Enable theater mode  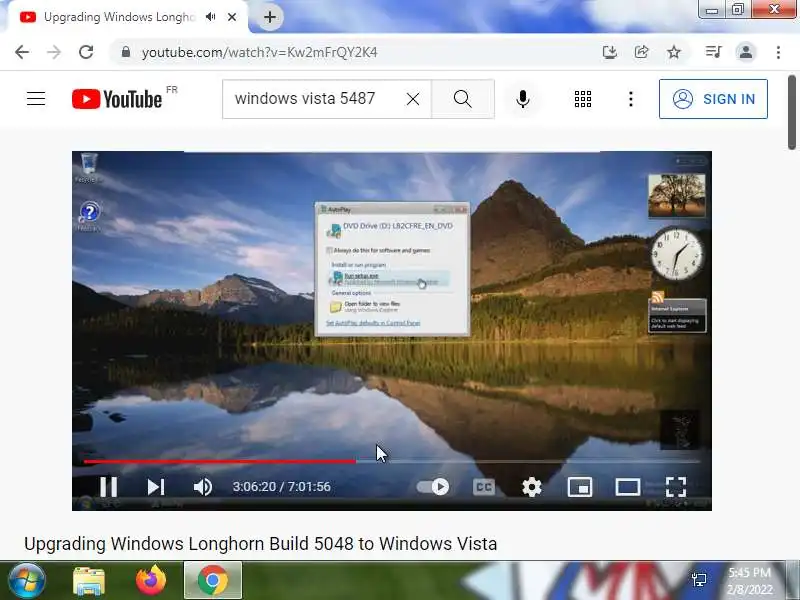628,487
